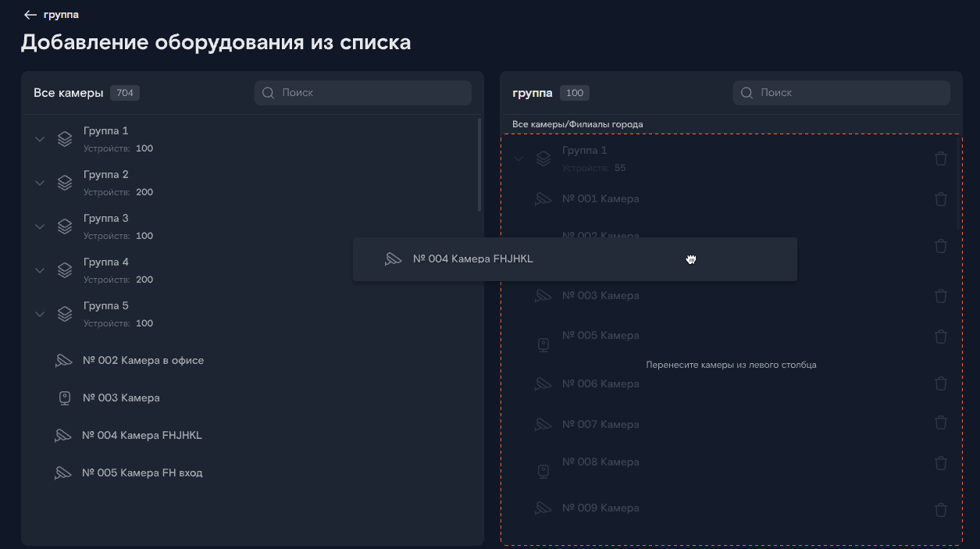The image size is (980, 549).
Task: Click the 704 count badge
Action: pos(125,93)
